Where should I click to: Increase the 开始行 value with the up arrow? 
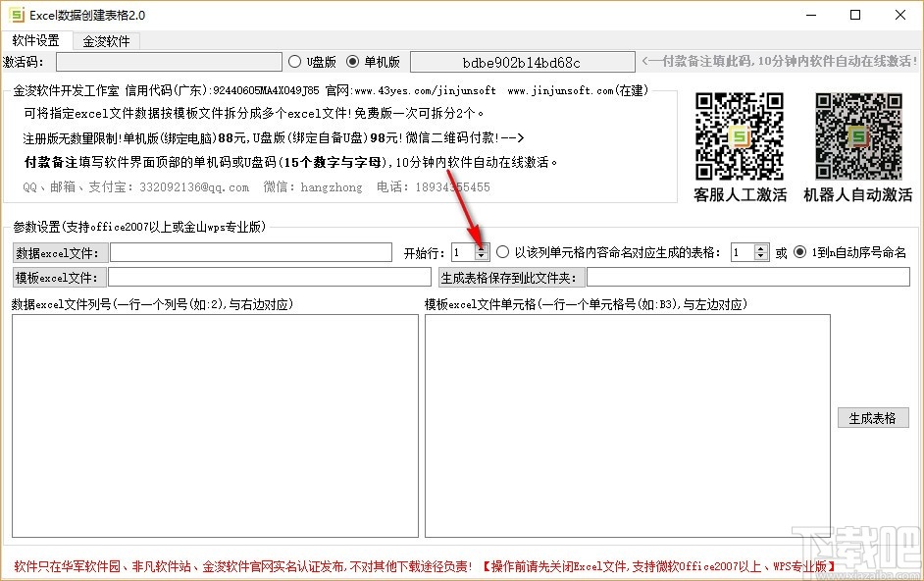(481, 248)
